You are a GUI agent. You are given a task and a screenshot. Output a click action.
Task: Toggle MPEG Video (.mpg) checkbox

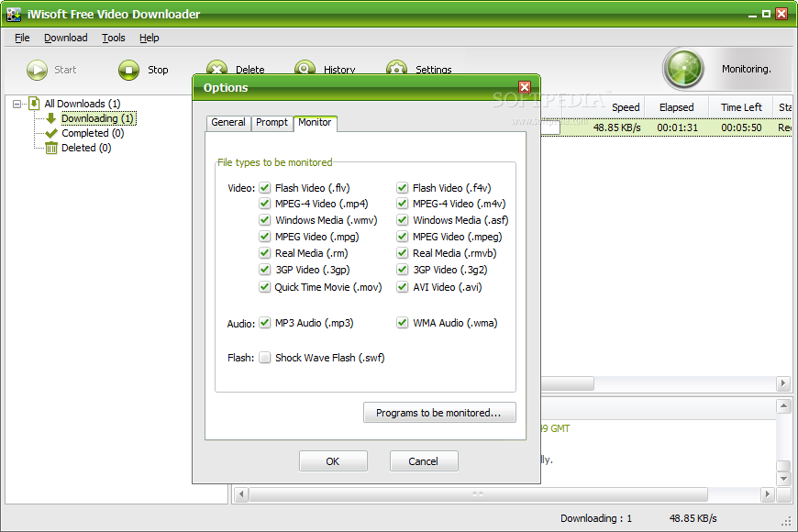[x=265, y=237]
